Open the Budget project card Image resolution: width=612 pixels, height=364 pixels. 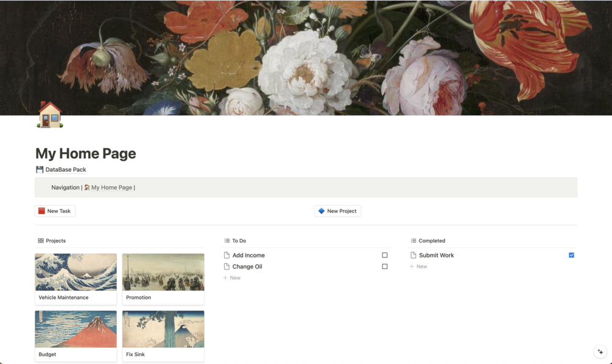pyautogui.click(x=76, y=336)
